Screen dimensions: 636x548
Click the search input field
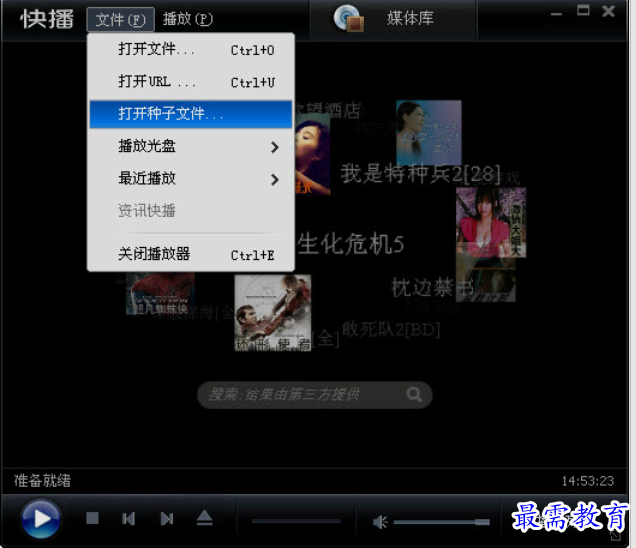[x=314, y=395]
